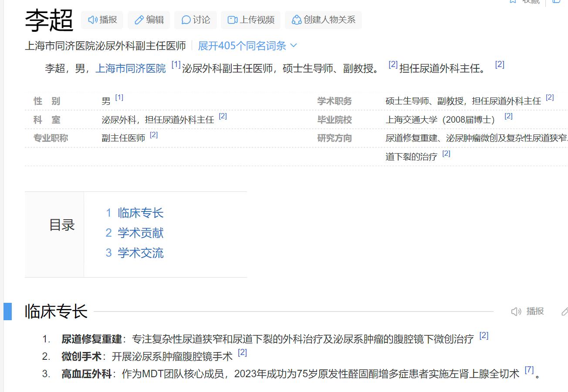This screenshot has height=392, width=568.
Task: Click reference [1] after 上海市同济医院
Action: (175, 64)
